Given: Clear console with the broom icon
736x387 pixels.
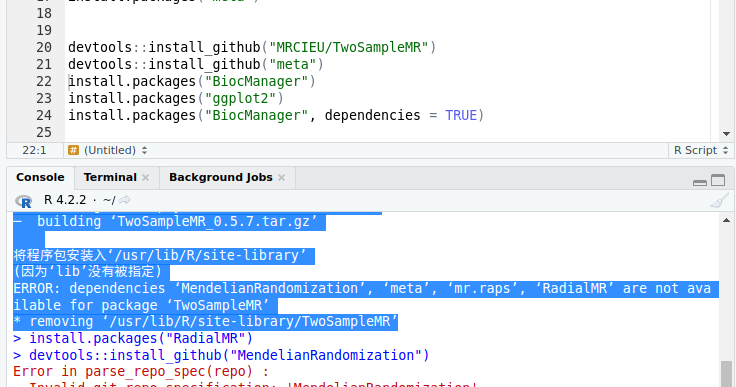Looking at the screenshot, I should pyautogui.click(x=719, y=201).
